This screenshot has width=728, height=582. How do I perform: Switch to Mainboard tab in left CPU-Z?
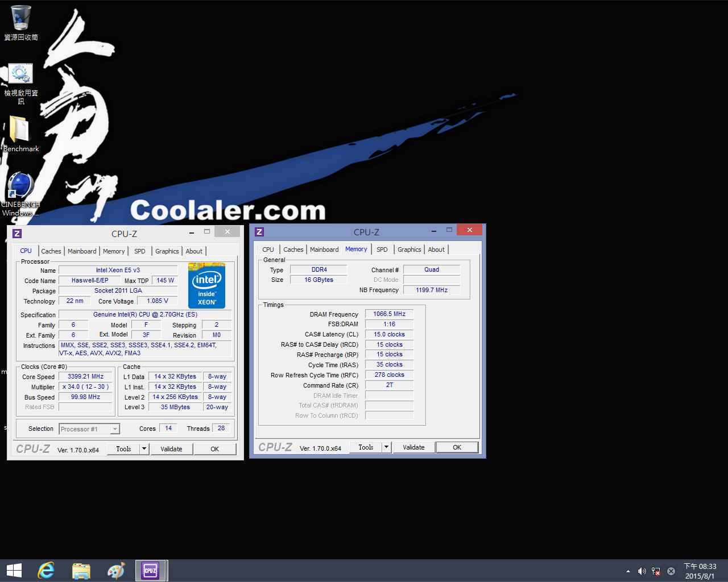coord(82,251)
